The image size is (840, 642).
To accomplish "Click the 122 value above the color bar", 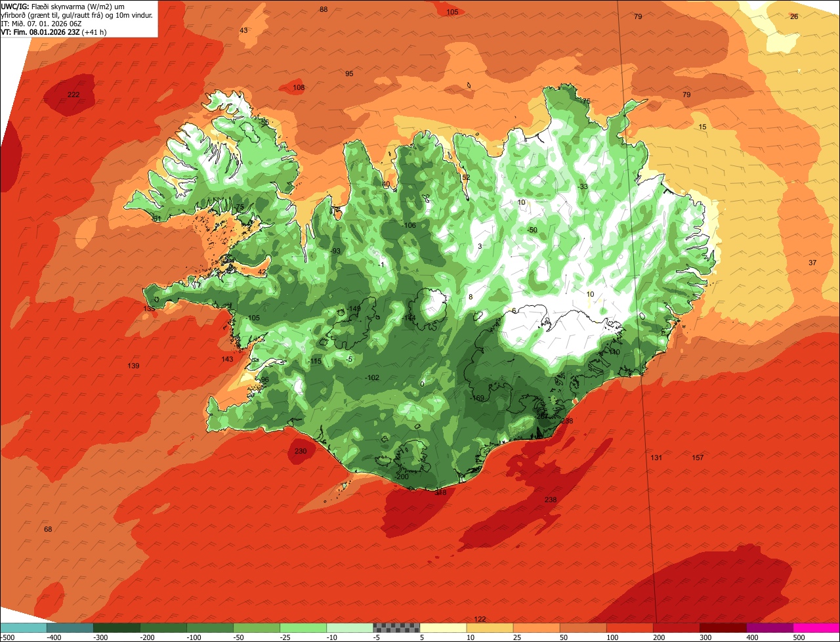I will pyautogui.click(x=480, y=619).
